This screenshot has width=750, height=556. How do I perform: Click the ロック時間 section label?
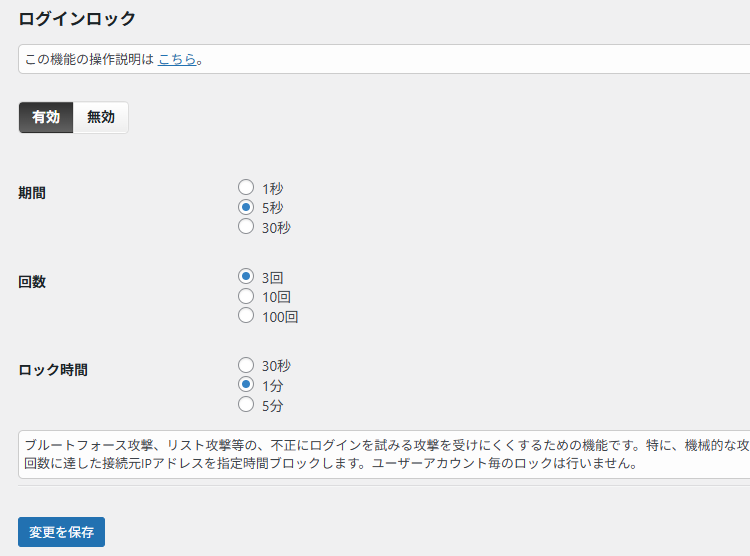pyautogui.click(x=53, y=370)
